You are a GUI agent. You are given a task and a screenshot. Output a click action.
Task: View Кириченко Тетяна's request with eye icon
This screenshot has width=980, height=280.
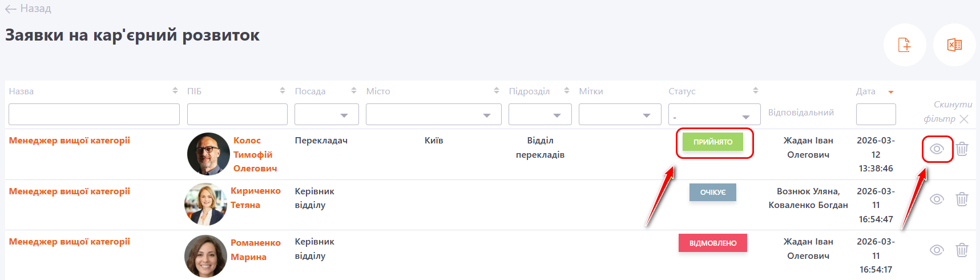(x=937, y=199)
